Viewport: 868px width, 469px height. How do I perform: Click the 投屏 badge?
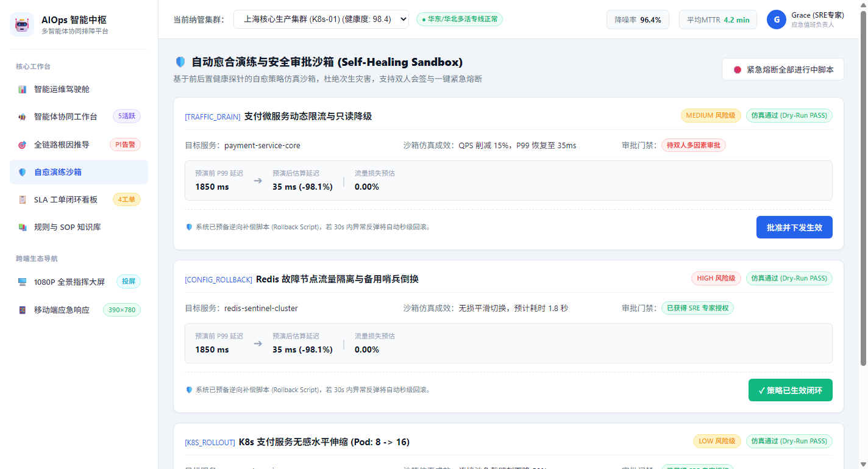pos(129,282)
